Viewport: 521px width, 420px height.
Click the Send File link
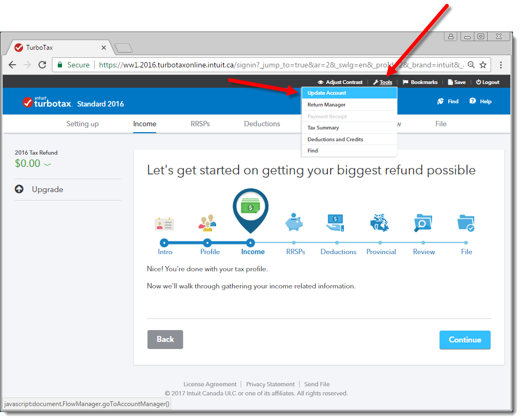(317, 384)
